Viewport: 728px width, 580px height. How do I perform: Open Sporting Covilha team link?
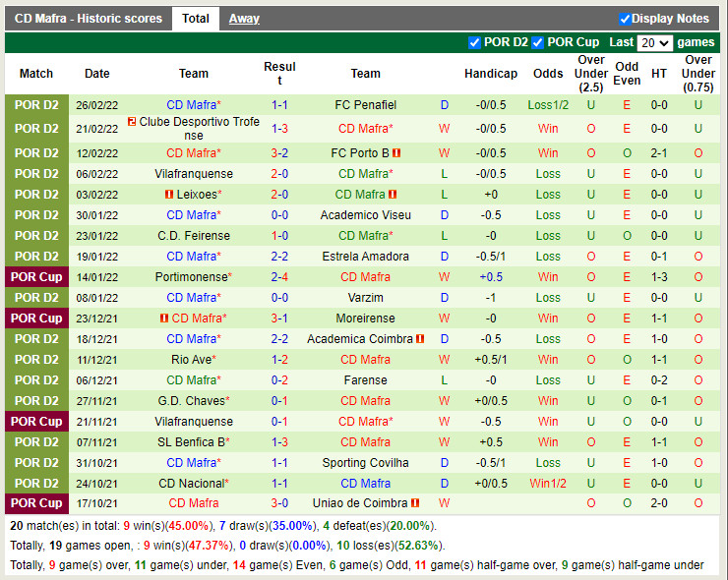click(365, 463)
